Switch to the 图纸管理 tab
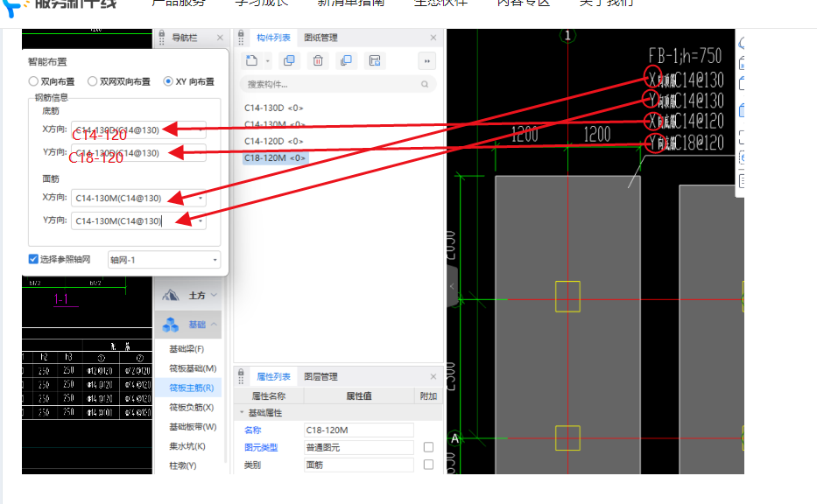 click(321, 38)
